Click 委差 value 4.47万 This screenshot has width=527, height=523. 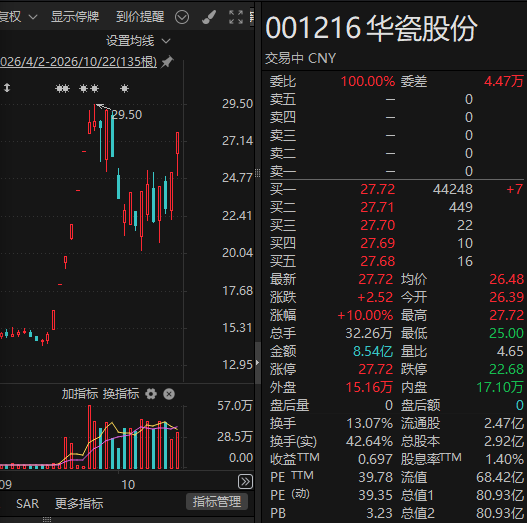click(x=504, y=81)
